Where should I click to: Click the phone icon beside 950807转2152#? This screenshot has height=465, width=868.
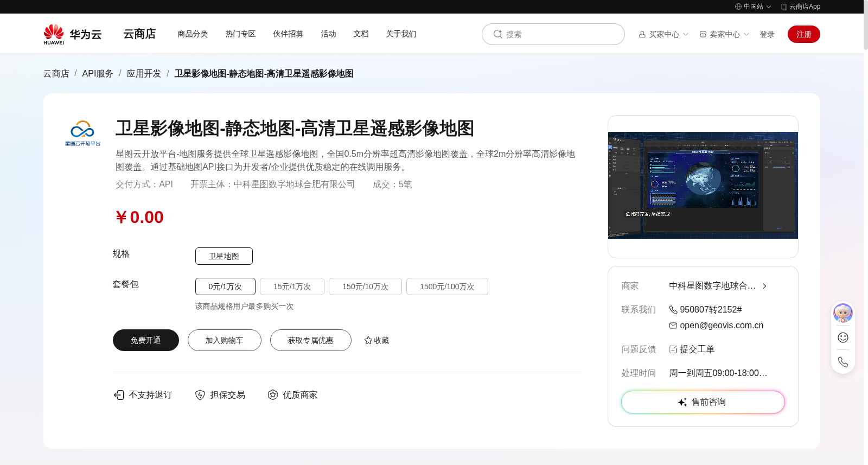click(x=673, y=310)
